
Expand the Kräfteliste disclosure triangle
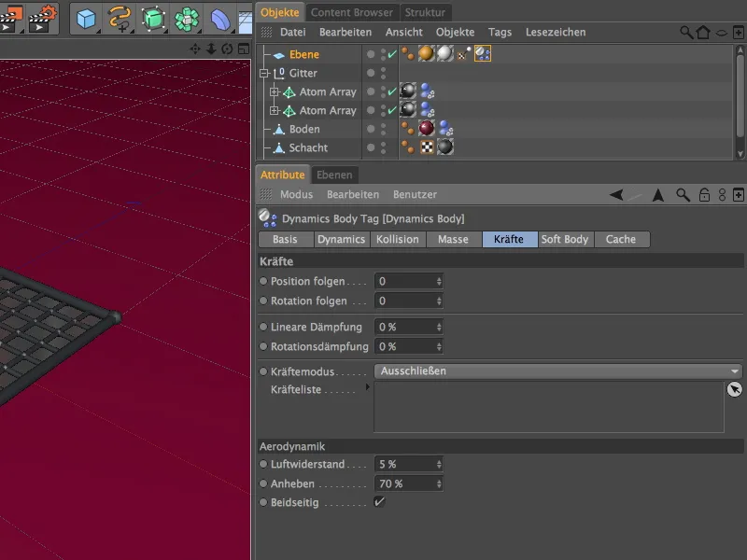pyautogui.click(x=367, y=387)
